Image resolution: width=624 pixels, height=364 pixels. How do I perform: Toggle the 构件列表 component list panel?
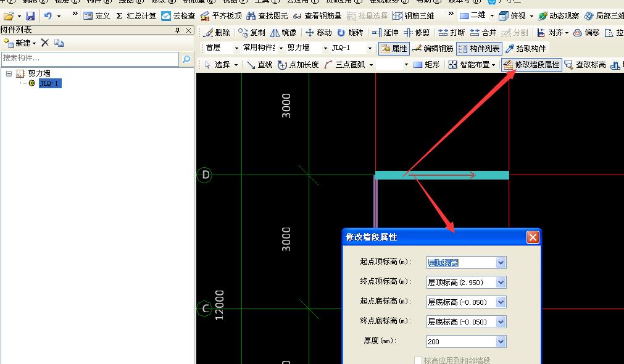[479, 49]
